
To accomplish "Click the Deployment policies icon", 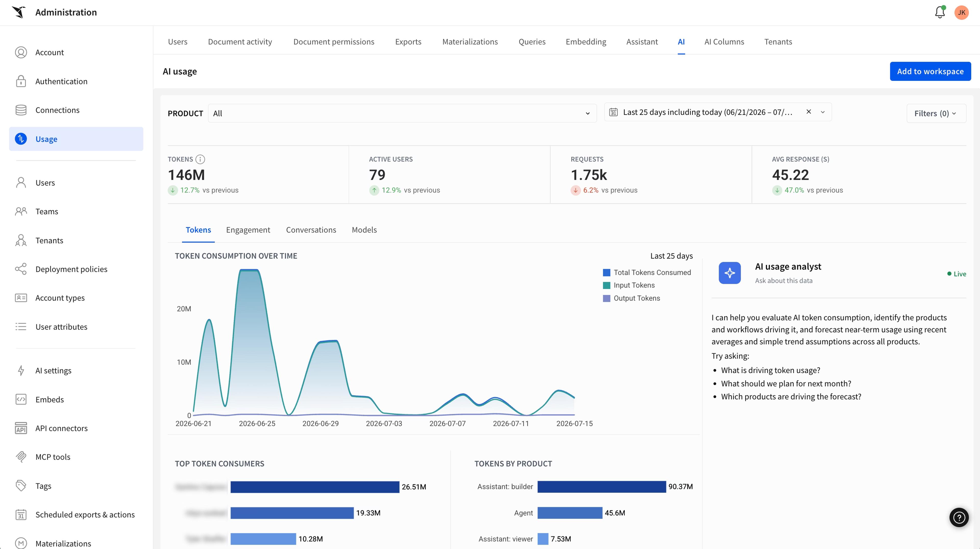I will point(21,269).
